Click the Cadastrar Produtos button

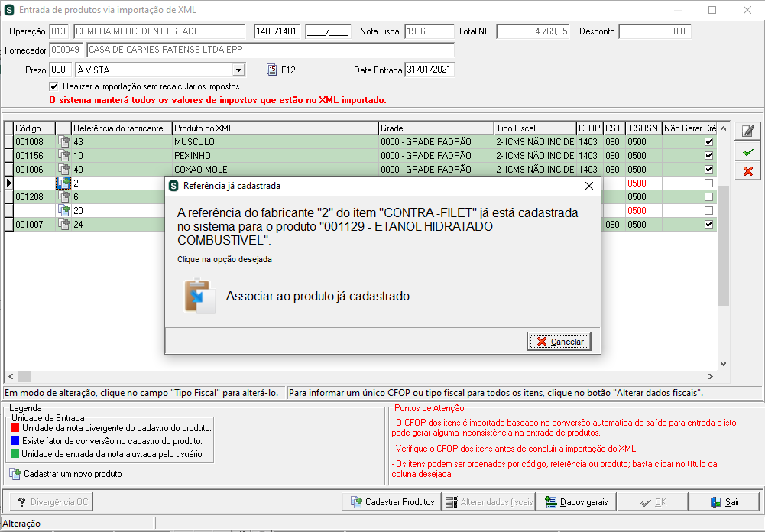(x=393, y=502)
